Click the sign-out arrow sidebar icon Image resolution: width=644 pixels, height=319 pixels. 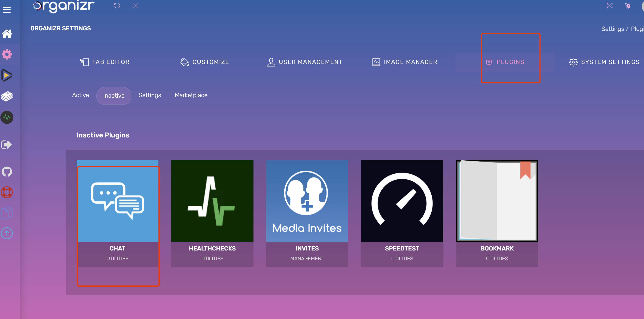[7, 145]
